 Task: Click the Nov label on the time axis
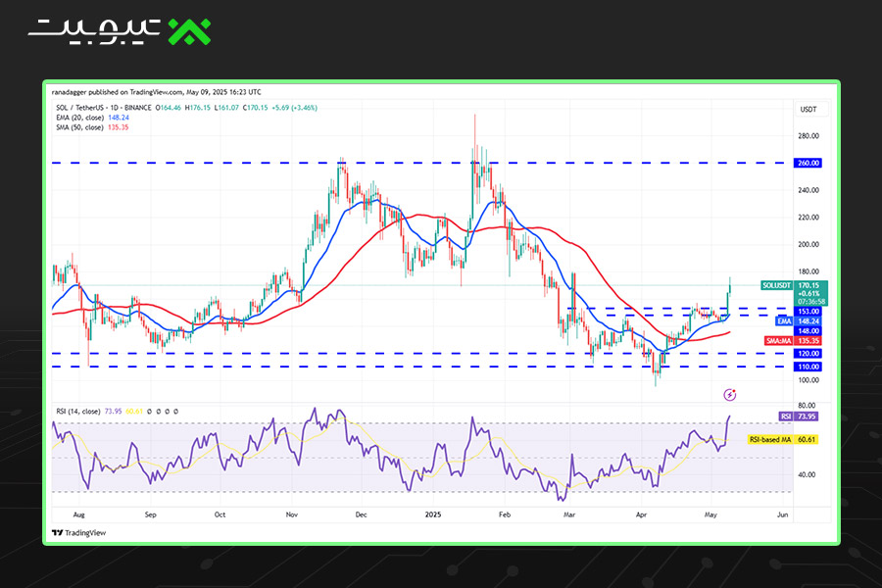291,514
